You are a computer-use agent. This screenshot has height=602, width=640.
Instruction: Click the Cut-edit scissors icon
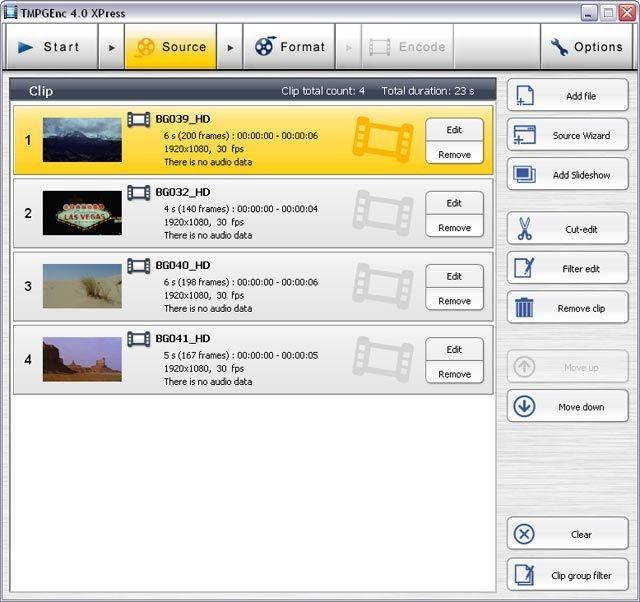[x=524, y=229]
